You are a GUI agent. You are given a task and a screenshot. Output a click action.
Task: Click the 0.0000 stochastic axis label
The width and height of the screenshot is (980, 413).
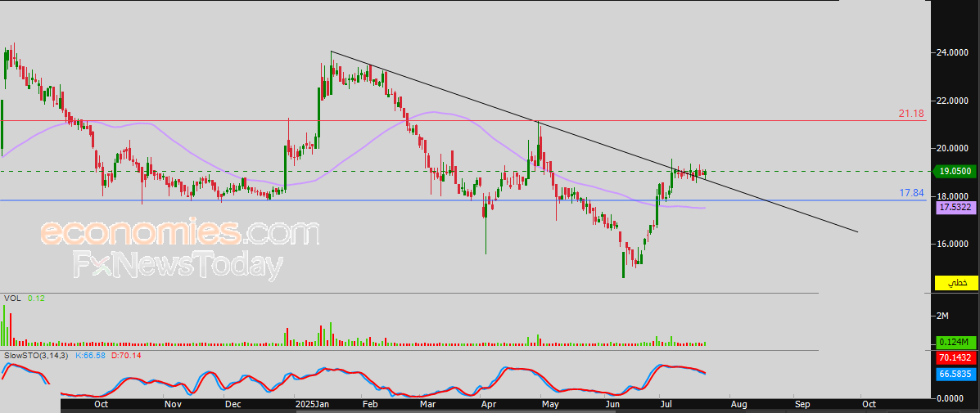click(x=950, y=397)
